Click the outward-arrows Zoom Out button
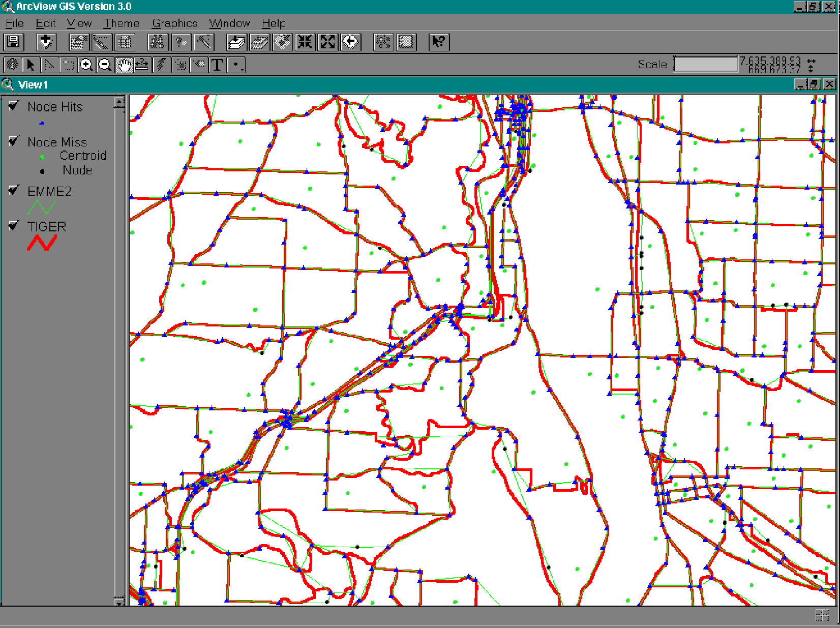The image size is (840, 628). point(328,42)
